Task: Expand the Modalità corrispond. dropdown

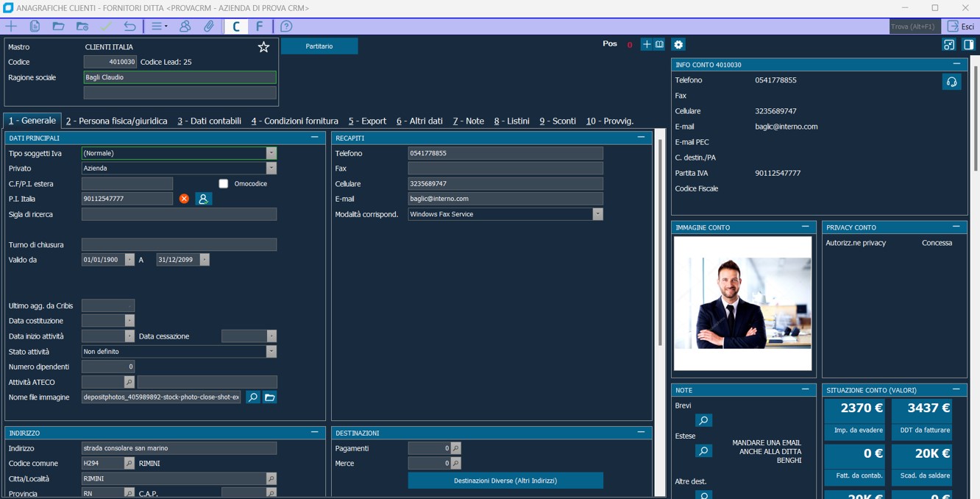Action: [x=597, y=214]
